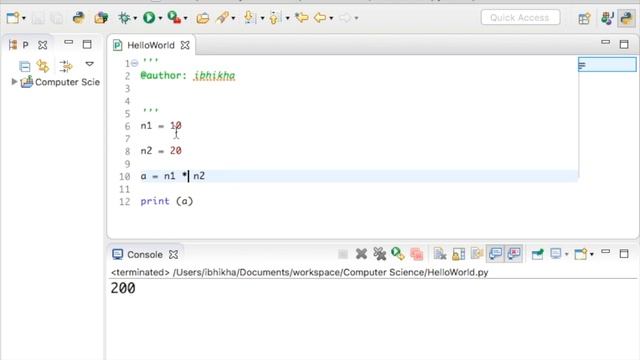The width and height of the screenshot is (640, 360).
Task: Open the Next Annotation dropdown arrow
Action: tap(262, 18)
